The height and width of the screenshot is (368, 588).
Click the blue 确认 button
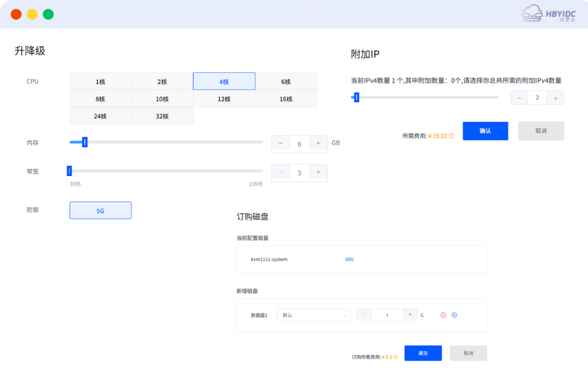click(485, 131)
